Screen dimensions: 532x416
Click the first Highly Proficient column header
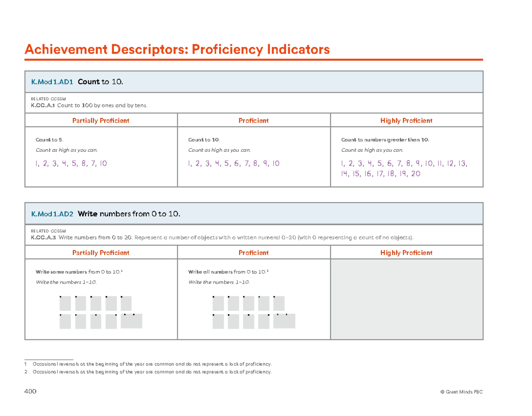(406, 120)
